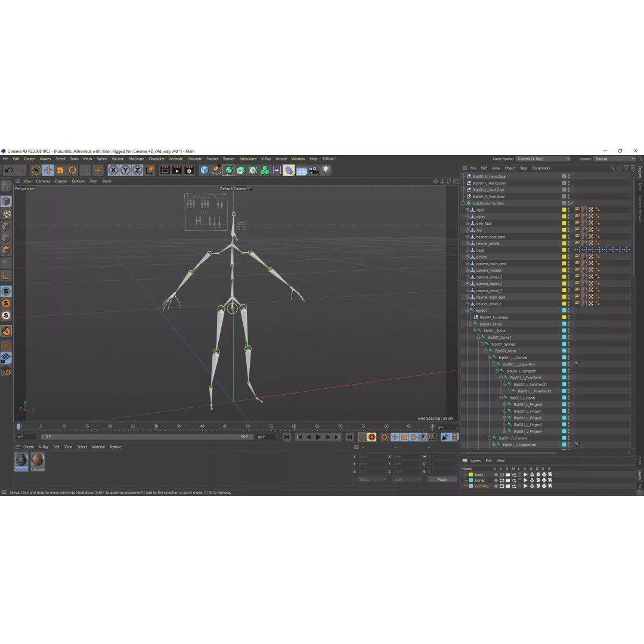The height and width of the screenshot is (644, 644).
Task: Toggle Z-axis lock
Action: click(x=137, y=170)
